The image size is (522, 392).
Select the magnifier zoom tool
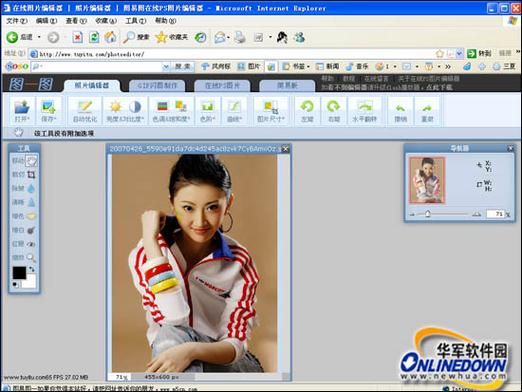(31, 258)
